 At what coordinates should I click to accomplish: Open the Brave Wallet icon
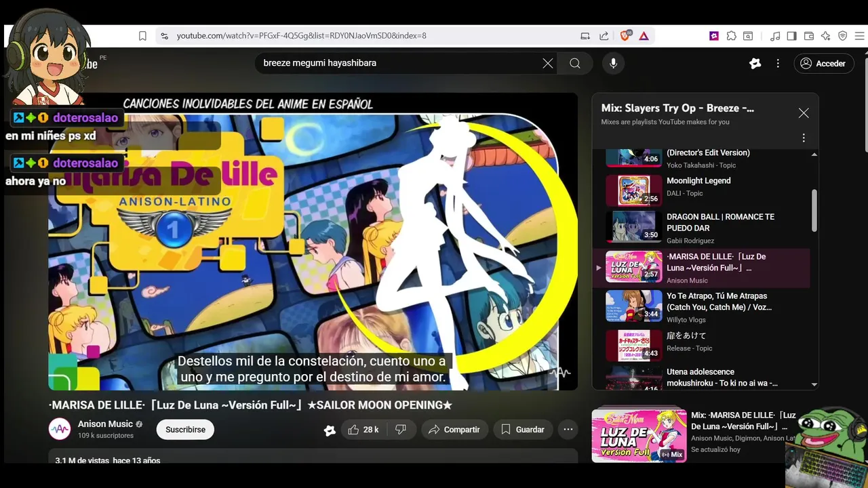(809, 36)
